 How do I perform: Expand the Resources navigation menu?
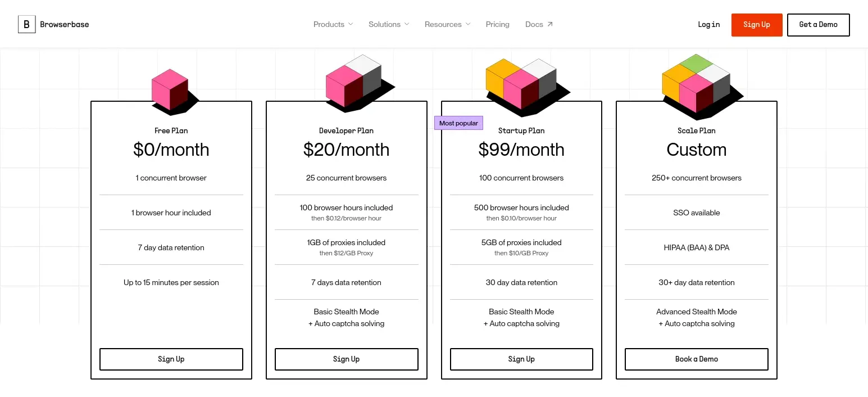point(447,24)
